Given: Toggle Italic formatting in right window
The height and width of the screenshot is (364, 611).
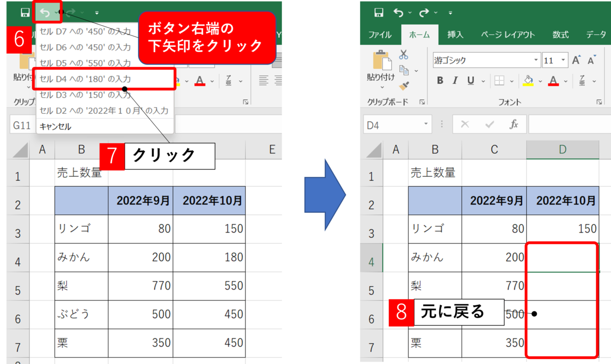Looking at the screenshot, I should coord(455,81).
